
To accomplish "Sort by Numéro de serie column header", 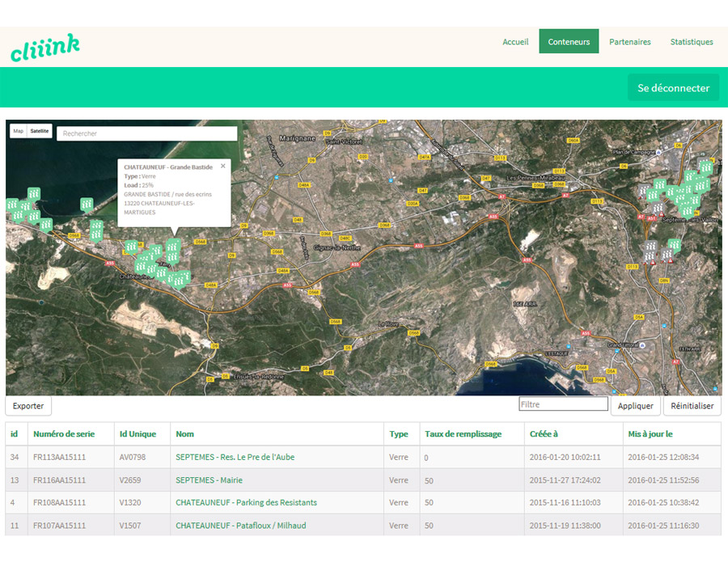I will (64, 434).
